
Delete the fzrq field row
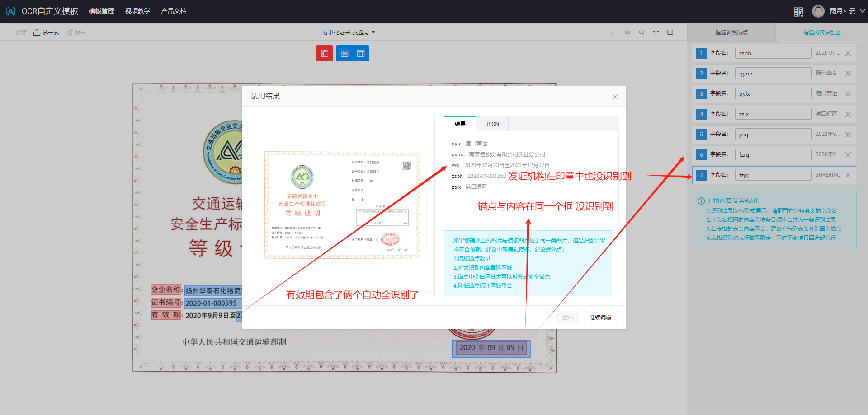tap(848, 155)
